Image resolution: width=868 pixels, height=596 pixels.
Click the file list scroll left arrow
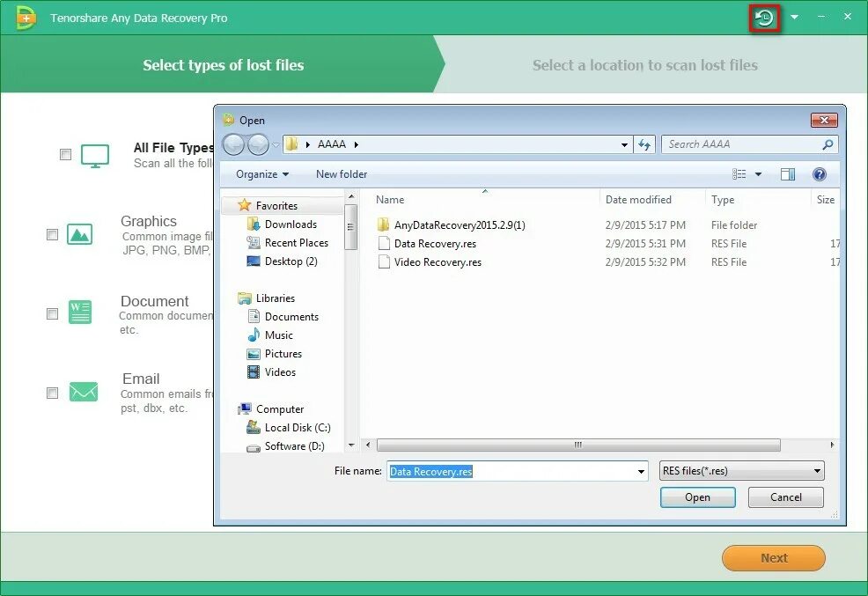[368, 445]
